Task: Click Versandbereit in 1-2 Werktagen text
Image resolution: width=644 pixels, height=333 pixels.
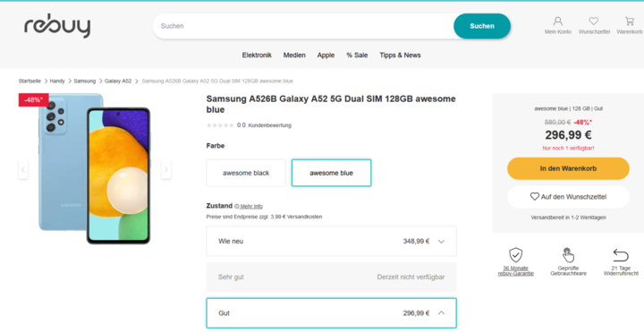Action: (568, 218)
